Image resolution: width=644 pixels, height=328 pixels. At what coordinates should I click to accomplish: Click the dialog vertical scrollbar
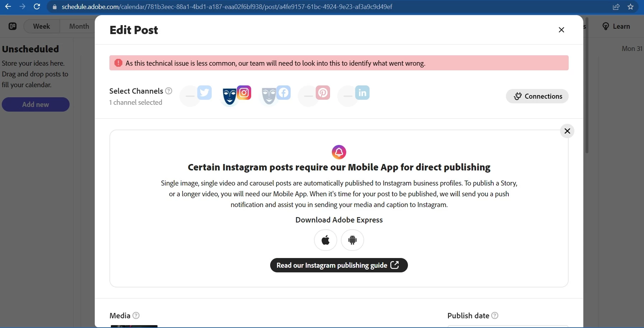coord(587,86)
